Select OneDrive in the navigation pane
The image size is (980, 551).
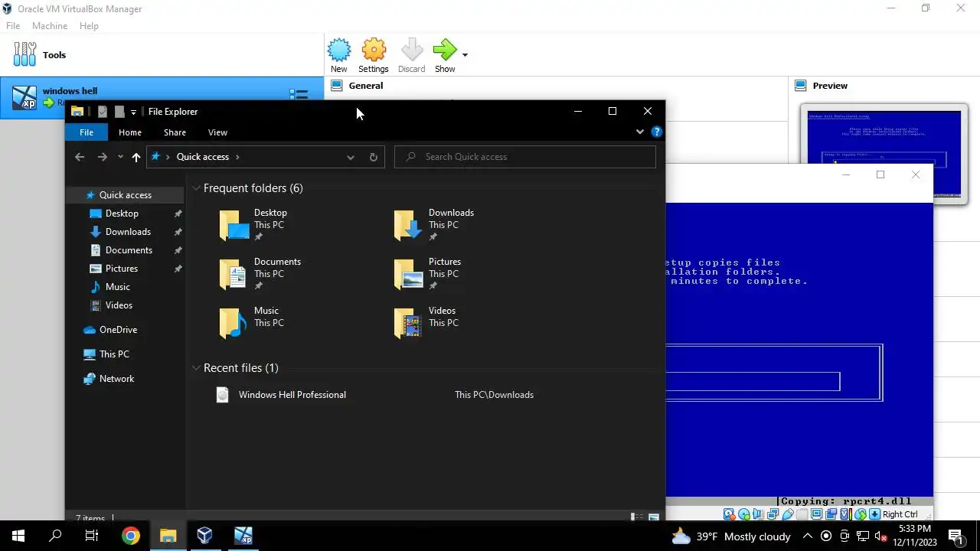(x=118, y=330)
